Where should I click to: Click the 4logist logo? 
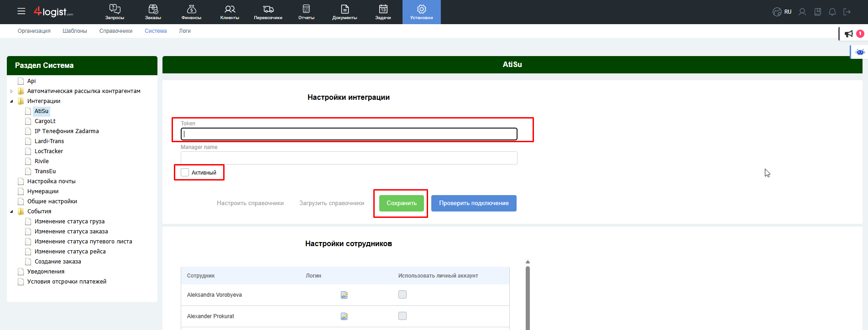pos(53,11)
